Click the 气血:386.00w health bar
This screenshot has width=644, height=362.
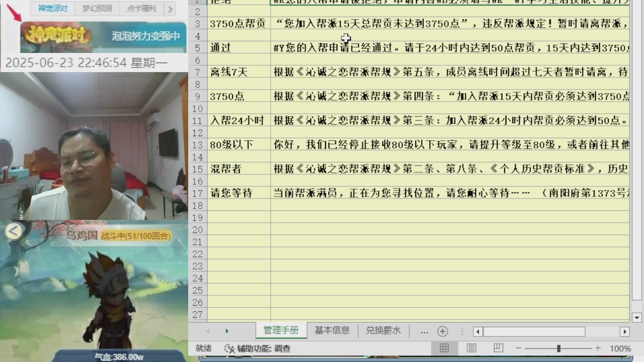tap(119, 357)
